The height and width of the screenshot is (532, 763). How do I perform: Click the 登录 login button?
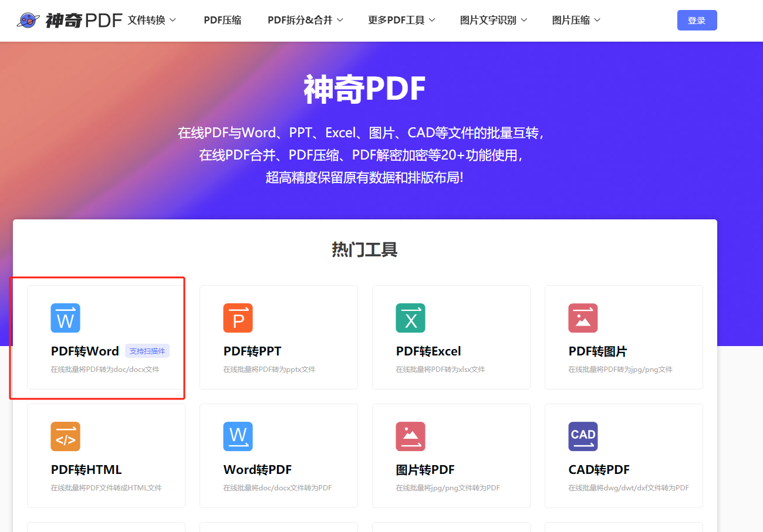pos(697,21)
